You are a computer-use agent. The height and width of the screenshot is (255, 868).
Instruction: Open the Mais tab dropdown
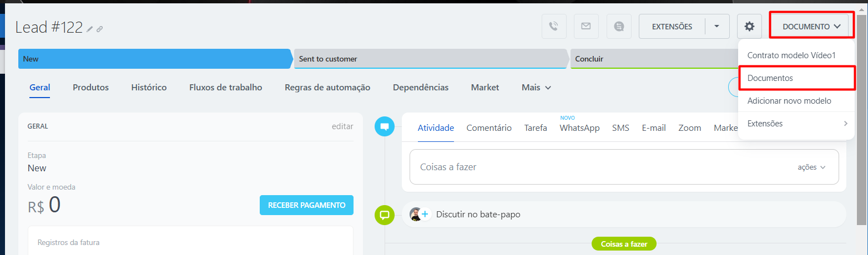(536, 88)
